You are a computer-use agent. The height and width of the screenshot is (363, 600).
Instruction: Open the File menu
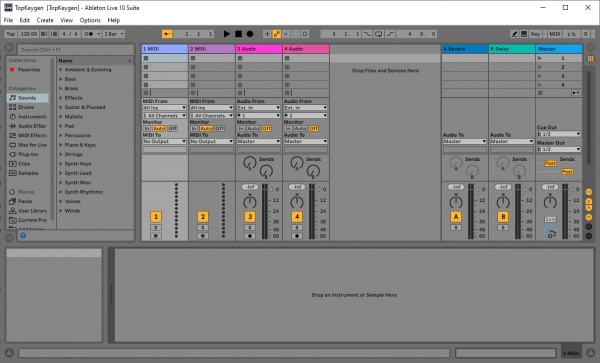(x=8, y=20)
